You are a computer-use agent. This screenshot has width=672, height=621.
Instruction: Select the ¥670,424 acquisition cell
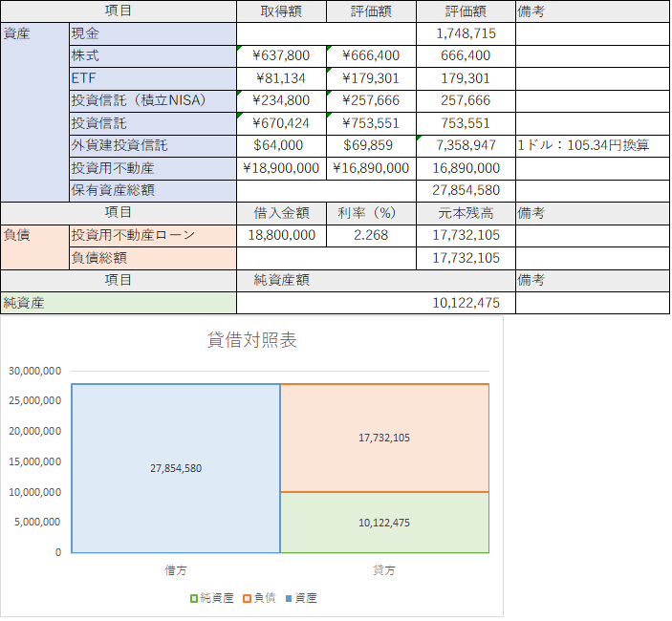[x=282, y=124]
